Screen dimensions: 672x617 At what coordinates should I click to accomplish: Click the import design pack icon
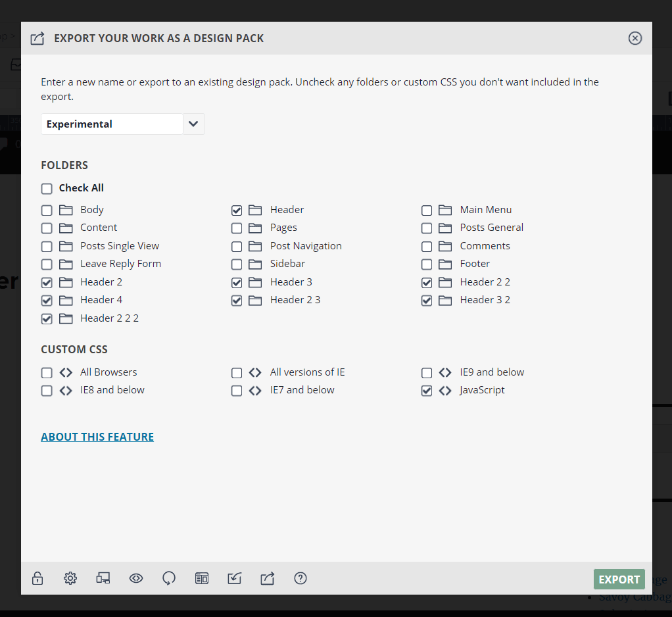point(235,578)
